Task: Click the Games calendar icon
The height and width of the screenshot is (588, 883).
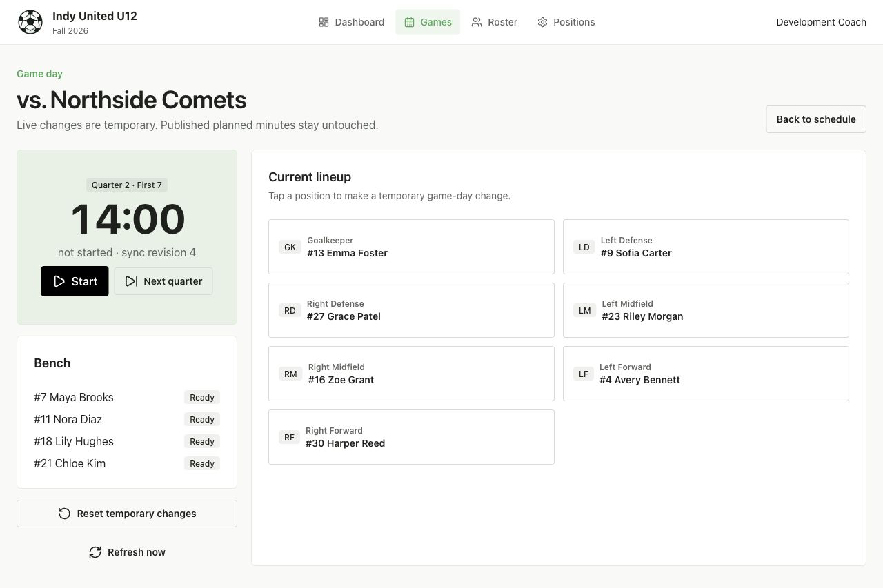Action: click(409, 22)
